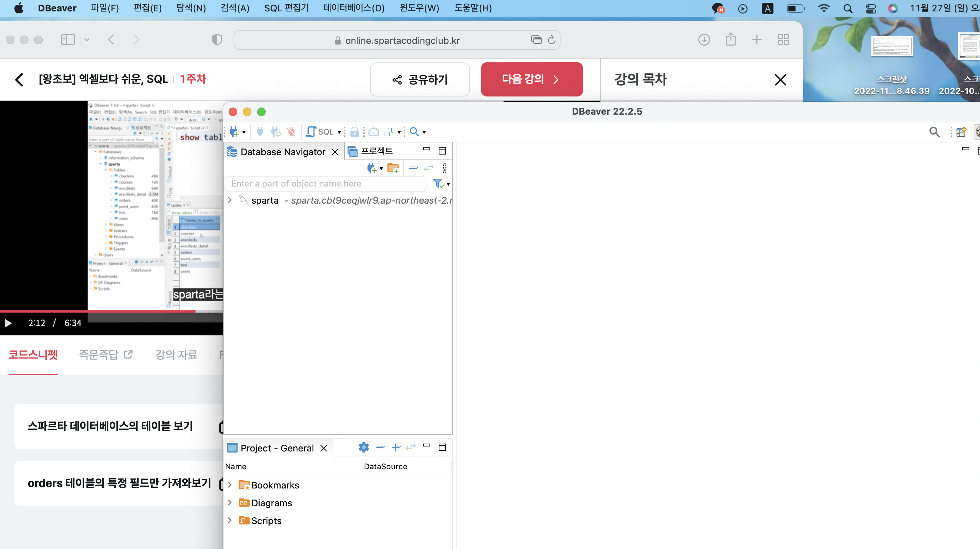980x549 pixels.
Task: Click the new connection plug icon inside Database Navigator
Action: click(x=372, y=168)
